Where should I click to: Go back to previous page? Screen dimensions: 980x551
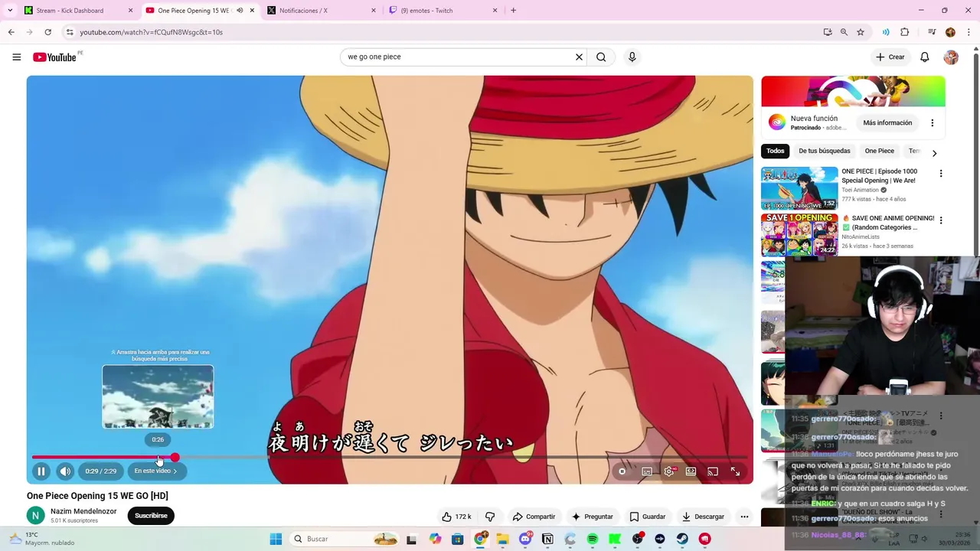pos(11,32)
